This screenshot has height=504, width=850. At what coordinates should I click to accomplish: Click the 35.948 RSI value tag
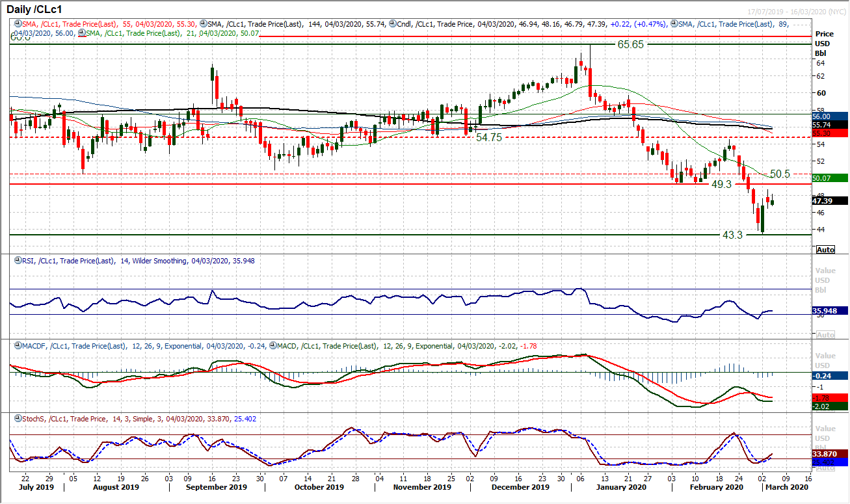pyautogui.click(x=829, y=311)
